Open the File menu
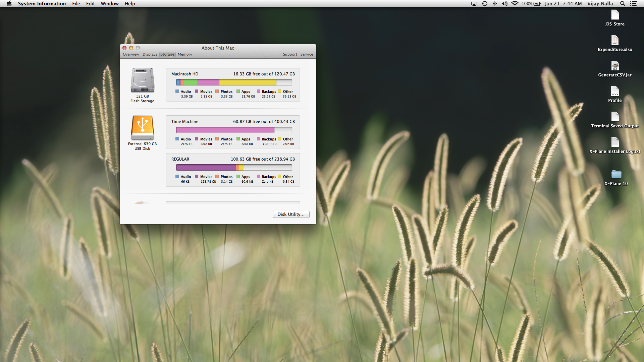The width and height of the screenshot is (644, 362). [x=76, y=4]
